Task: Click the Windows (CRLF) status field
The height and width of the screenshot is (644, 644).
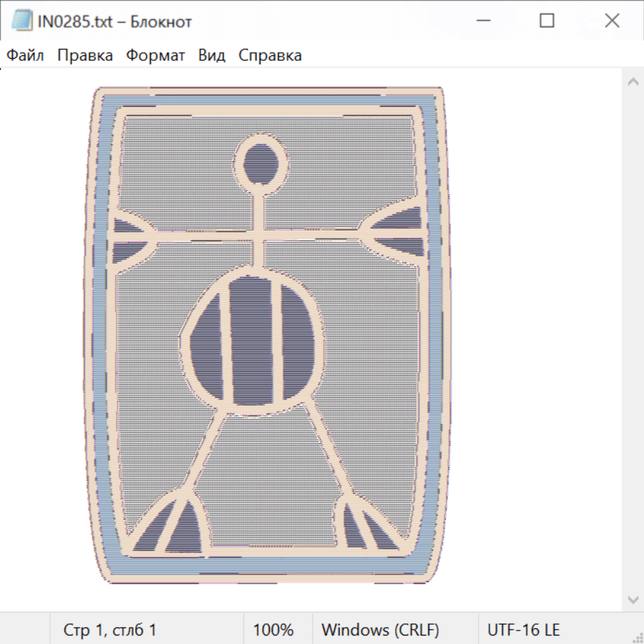Action: coord(380,630)
